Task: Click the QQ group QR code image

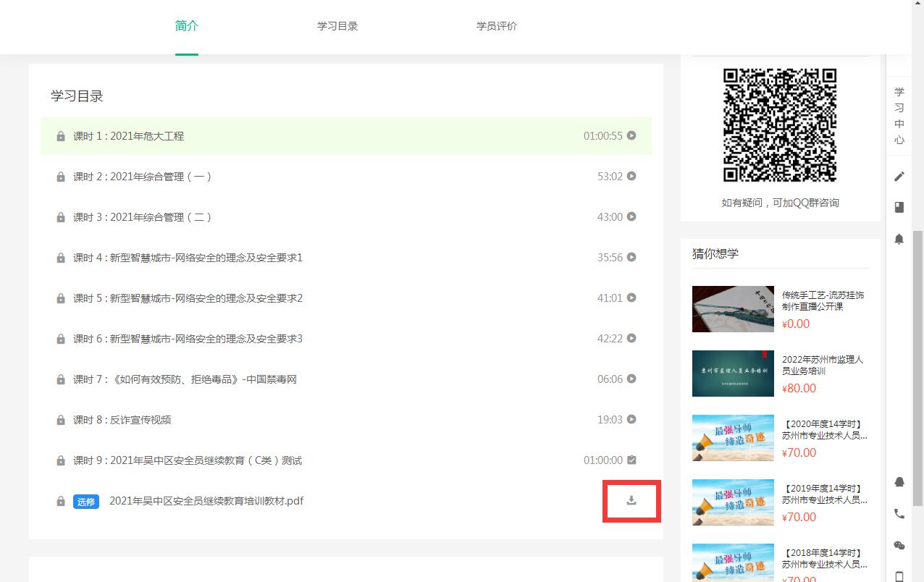Action: [780, 125]
